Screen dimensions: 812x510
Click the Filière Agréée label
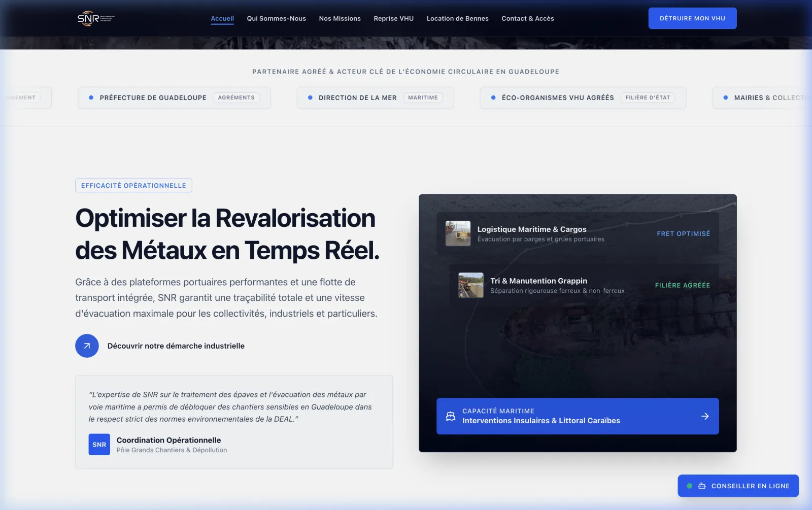coord(682,285)
